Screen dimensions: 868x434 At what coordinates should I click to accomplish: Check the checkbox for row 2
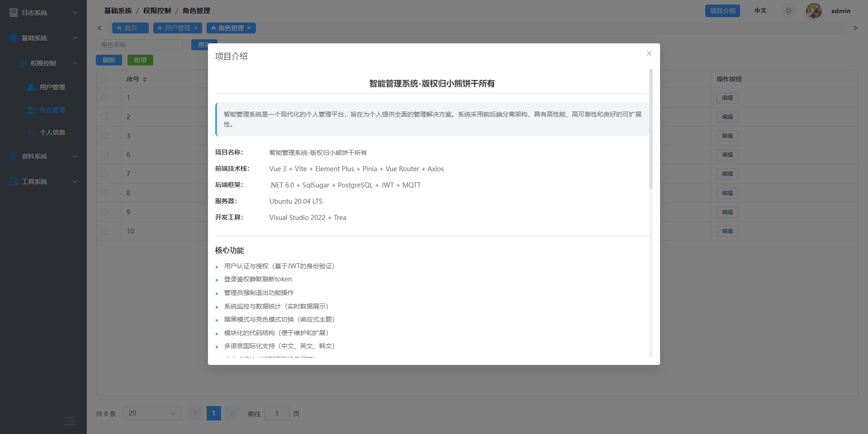(x=105, y=117)
